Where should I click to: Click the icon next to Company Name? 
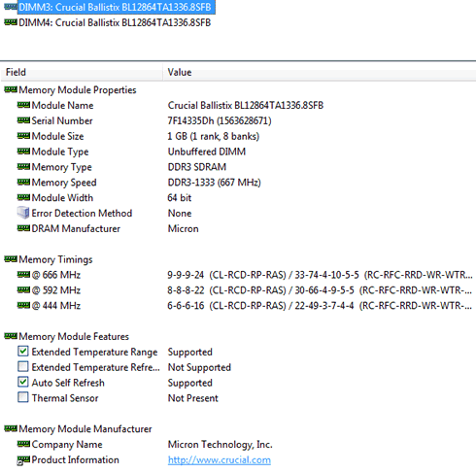(23, 444)
